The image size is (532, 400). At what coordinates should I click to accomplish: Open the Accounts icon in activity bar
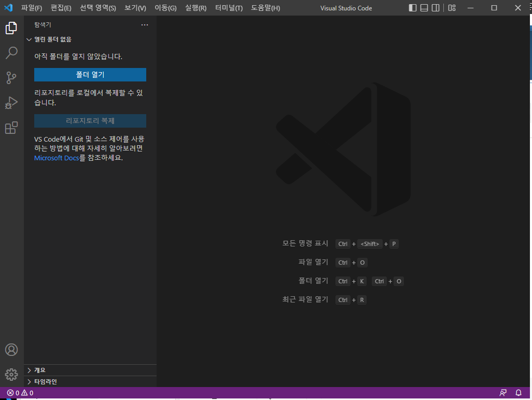(x=11, y=350)
